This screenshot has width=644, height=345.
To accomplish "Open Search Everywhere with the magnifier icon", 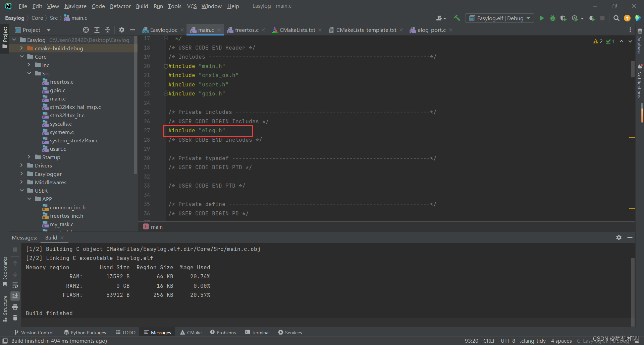I will (x=616, y=18).
